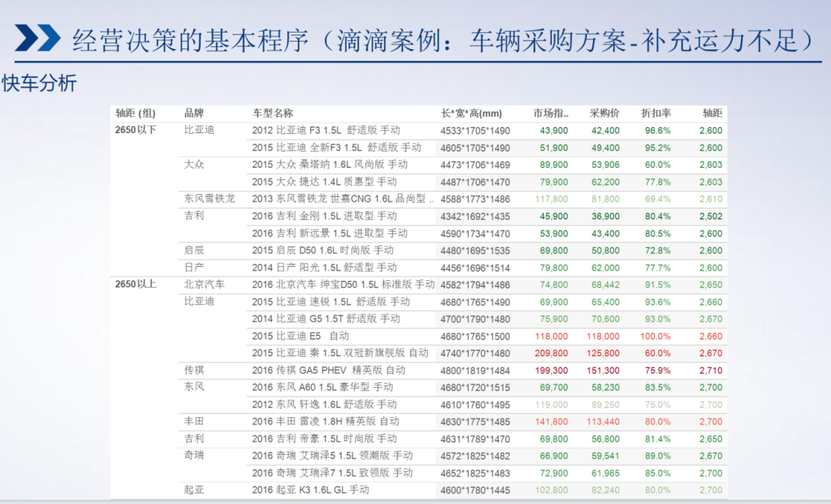
Task: Click market price '209,800'
Action: coord(551,353)
